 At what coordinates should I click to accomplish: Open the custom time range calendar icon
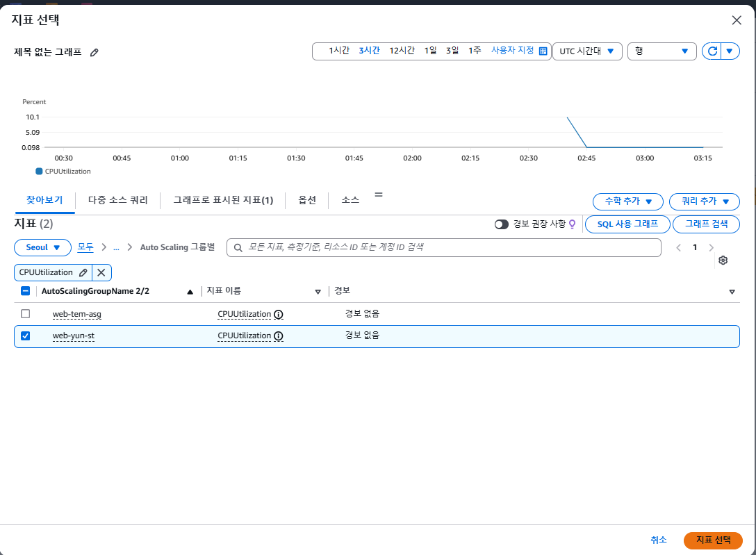coord(543,51)
